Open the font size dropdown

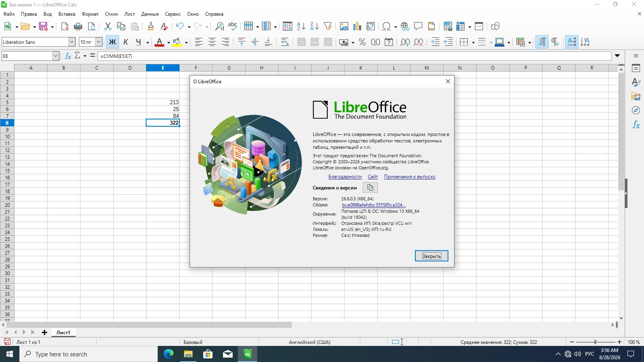tap(99, 42)
